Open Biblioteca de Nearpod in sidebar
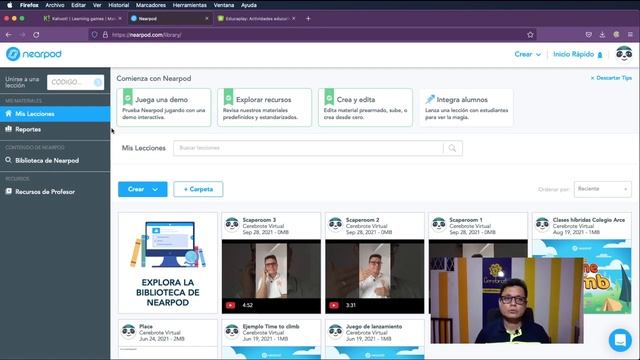Viewport: 640px width, 360px height. point(55,160)
